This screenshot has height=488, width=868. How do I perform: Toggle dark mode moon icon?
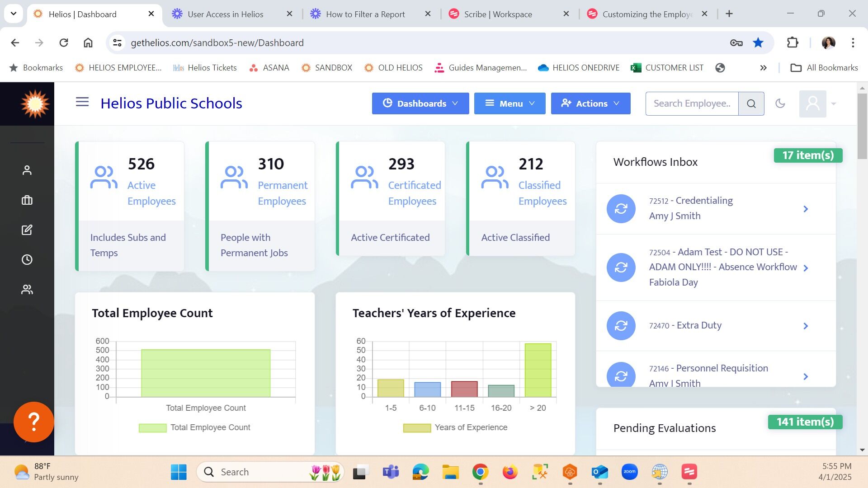780,103
